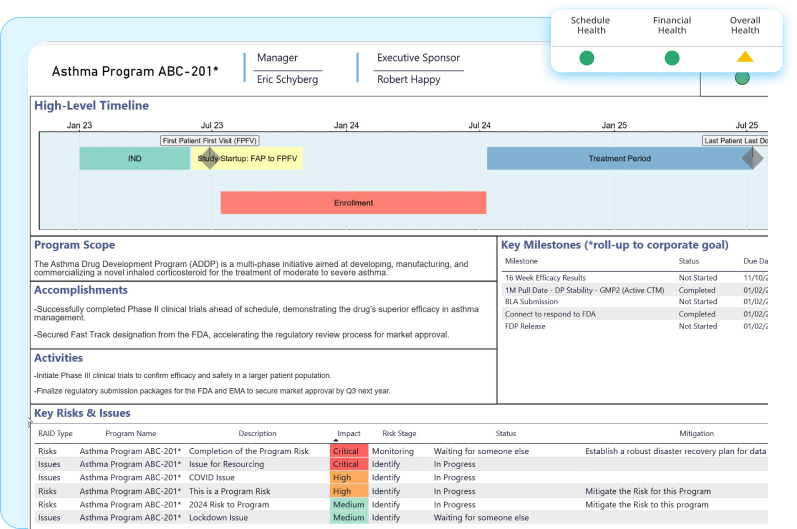Select the IND timeline bar

point(134,158)
